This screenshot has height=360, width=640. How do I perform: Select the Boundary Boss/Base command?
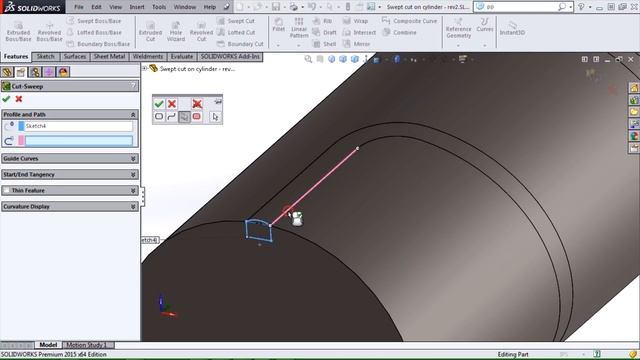[x=98, y=44]
